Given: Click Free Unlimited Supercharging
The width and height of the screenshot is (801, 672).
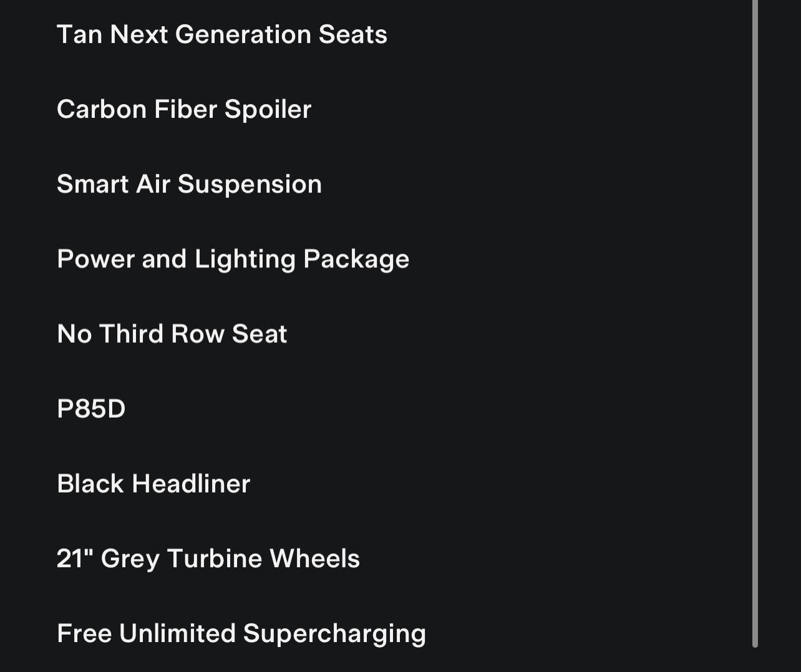Looking at the screenshot, I should point(241,633).
